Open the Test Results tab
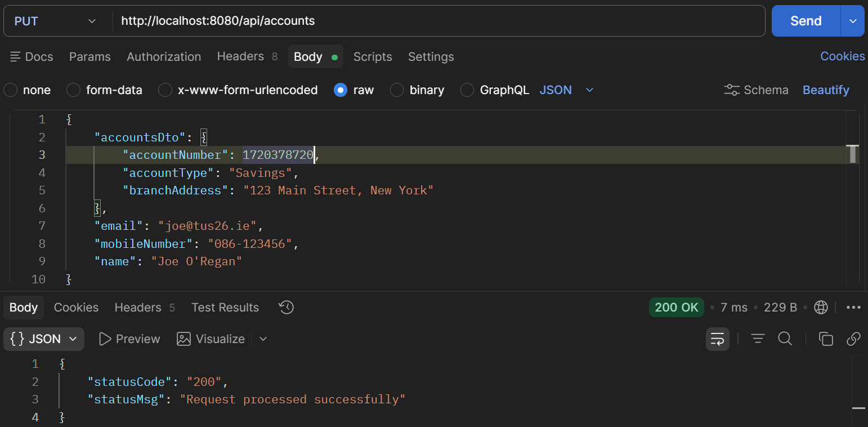 point(225,308)
